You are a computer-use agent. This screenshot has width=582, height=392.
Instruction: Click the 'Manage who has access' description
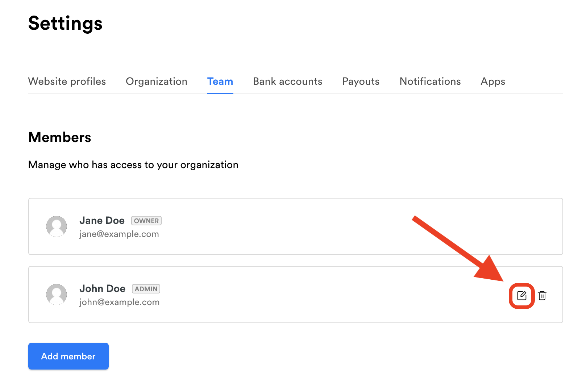pyautogui.click(x=133, y=165)
